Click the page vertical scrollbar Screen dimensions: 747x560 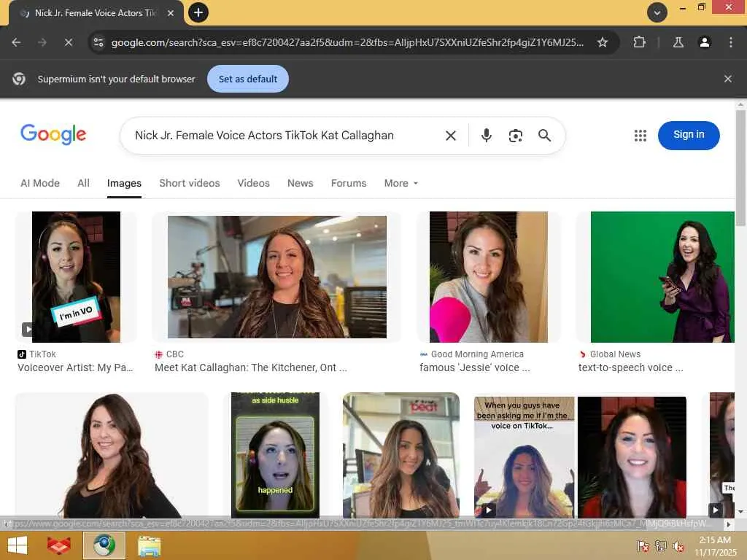tap(740, 168)
